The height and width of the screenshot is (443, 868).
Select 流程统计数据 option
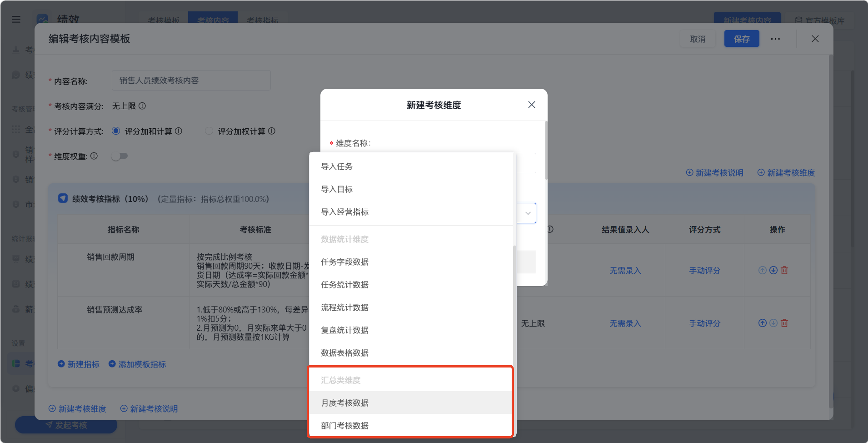pyautogui.click(x=411, y=307)
